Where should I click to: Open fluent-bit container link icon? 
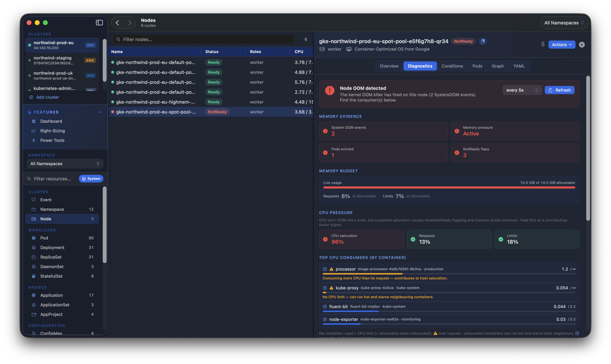click(x=325, y=307)
